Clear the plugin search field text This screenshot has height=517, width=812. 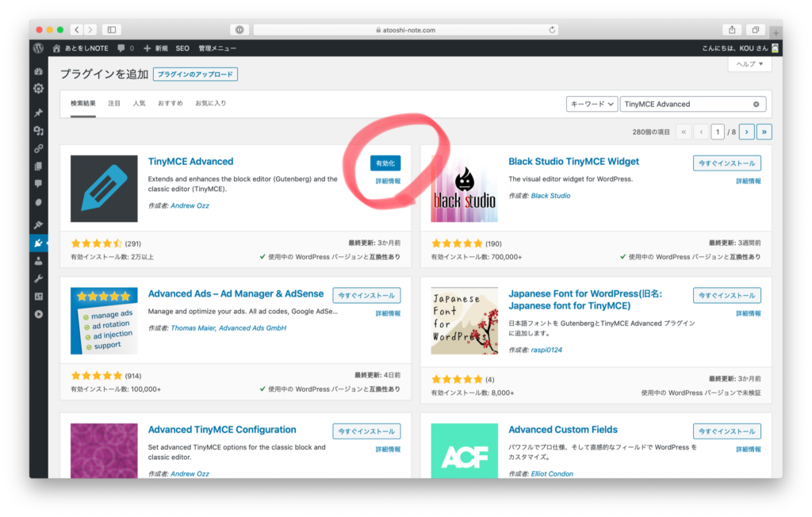click(x=756, y=104)
